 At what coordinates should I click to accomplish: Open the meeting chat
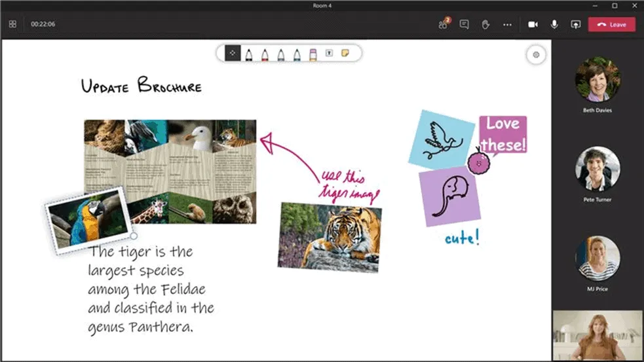click(x=464, y=24)
